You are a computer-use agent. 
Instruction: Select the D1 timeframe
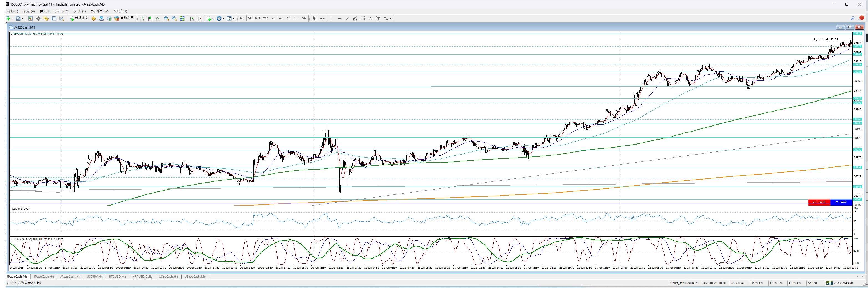click(289, 18)
